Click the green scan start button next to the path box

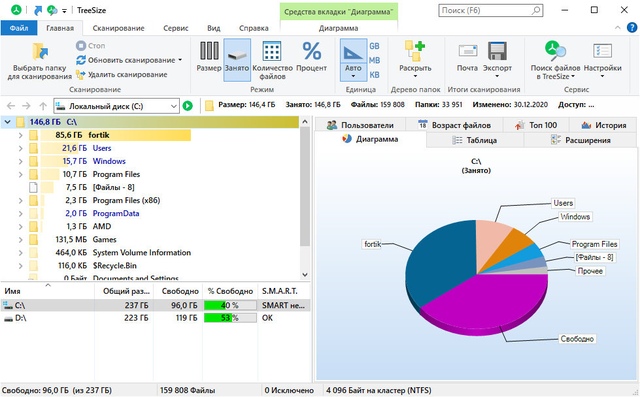pyautogui.click(x=188, y=106)
